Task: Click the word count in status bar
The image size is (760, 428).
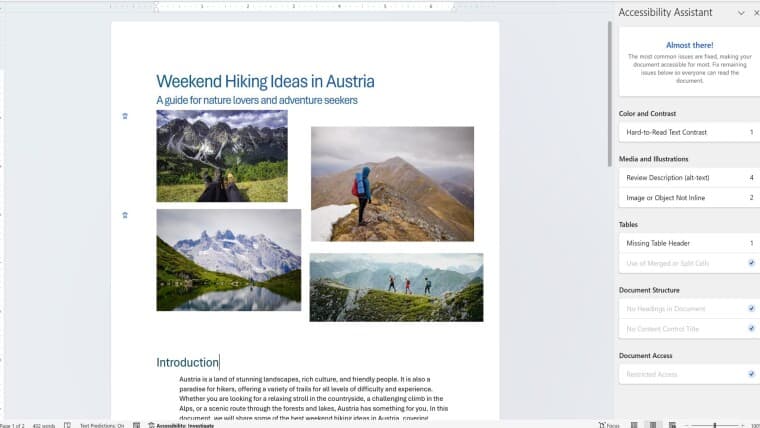Action: click(44, 426)
